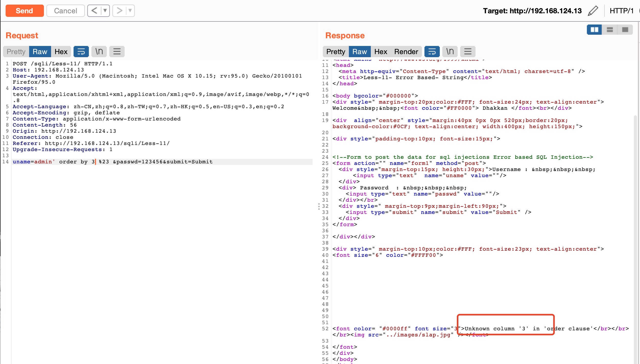Go back to previous request arrow

point(94,11)
